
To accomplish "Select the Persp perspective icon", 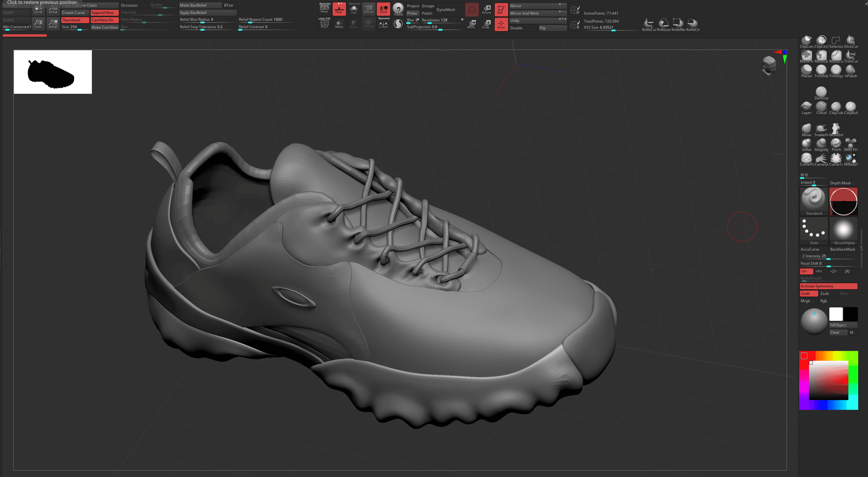I will point(324,8).
